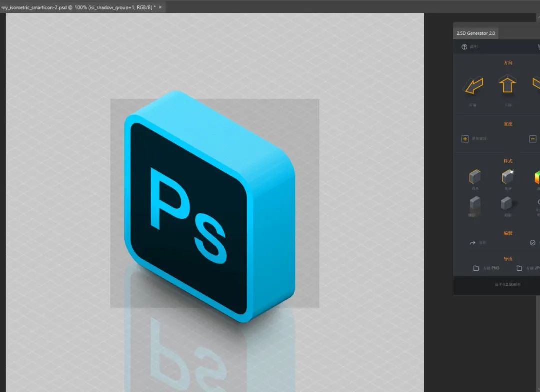540x392 pixels.
Task: Click the isometric Ps icon on the canvas
Action: coord(209,205)
